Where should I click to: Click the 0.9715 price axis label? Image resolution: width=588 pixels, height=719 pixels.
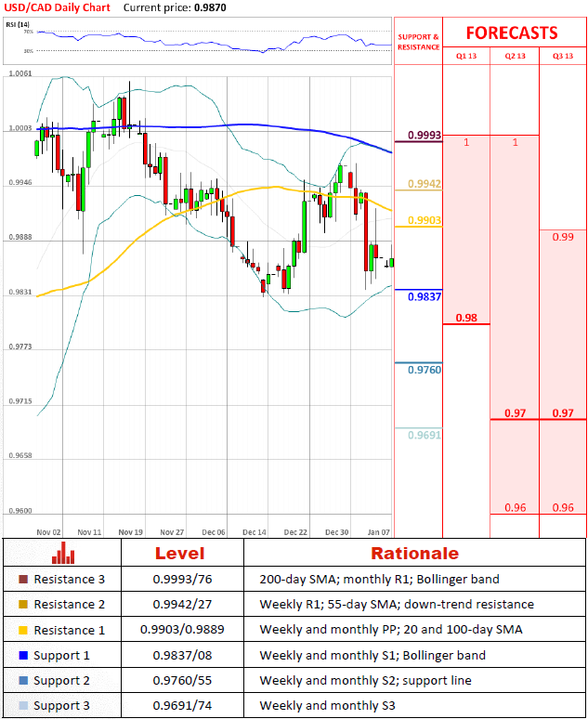(20, 401)
